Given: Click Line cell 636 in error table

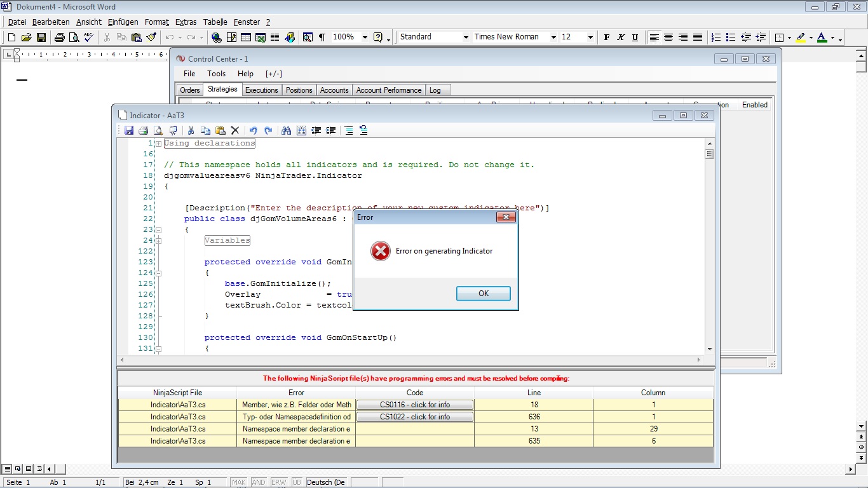Looking at the screenshot, I should click(534, 417).
